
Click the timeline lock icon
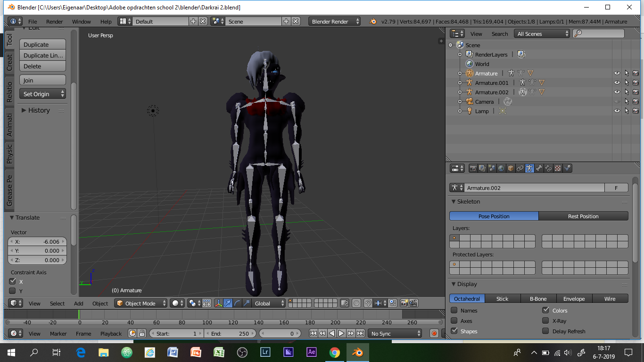[x=141, y=333]
